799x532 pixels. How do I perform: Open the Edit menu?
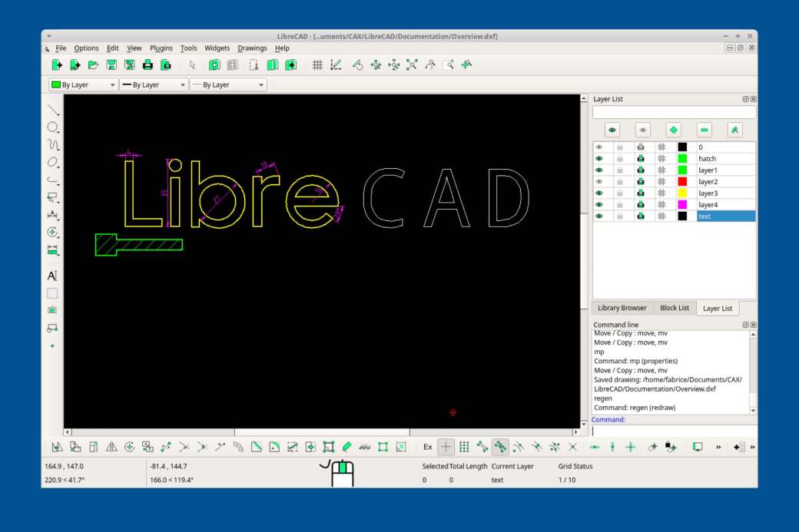coord(113,48)
